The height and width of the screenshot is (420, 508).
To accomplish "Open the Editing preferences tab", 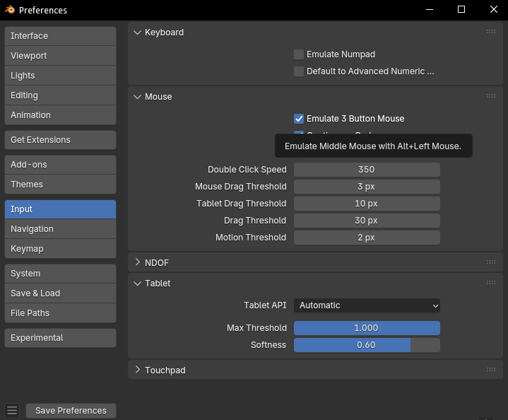I will pos(60,95).
